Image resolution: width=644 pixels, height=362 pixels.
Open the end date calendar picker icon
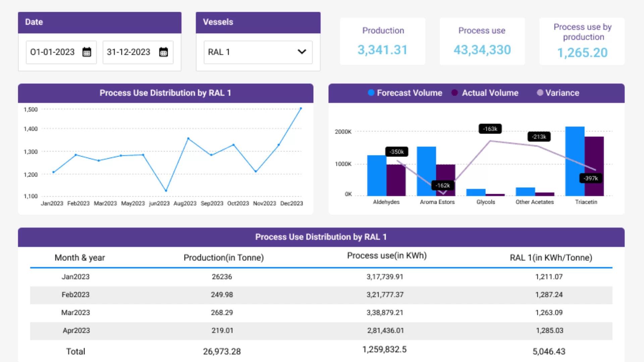point(163,52)
